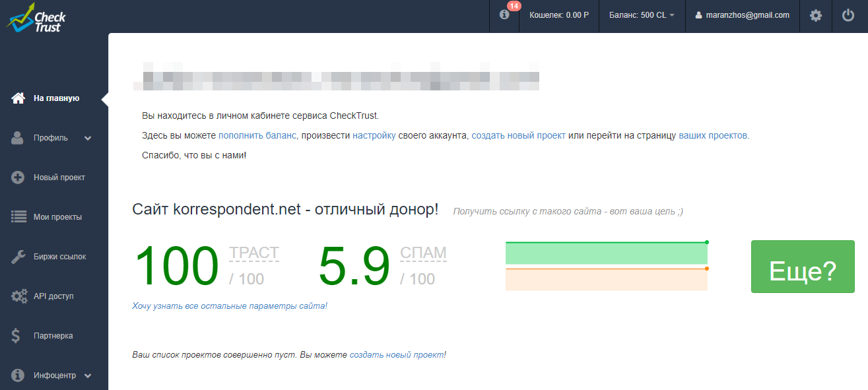Click the dollar icon for Партнерка
Screen dimensions: 868x390
[17, 336]
